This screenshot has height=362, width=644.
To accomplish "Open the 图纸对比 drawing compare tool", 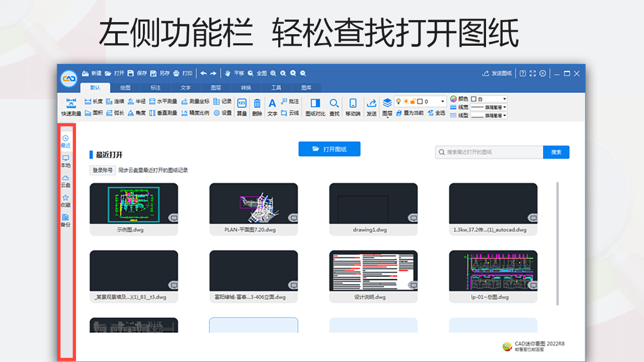I will (x=315, y=107).
